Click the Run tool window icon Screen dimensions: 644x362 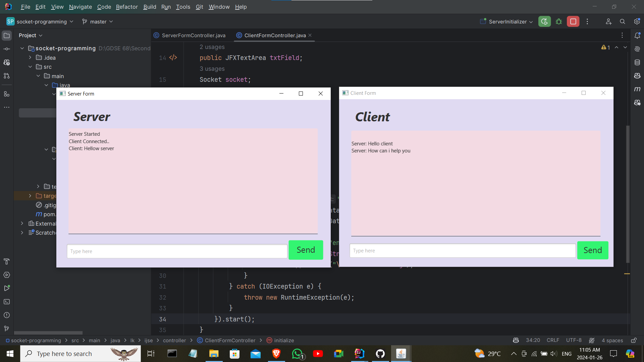(7, 288)
